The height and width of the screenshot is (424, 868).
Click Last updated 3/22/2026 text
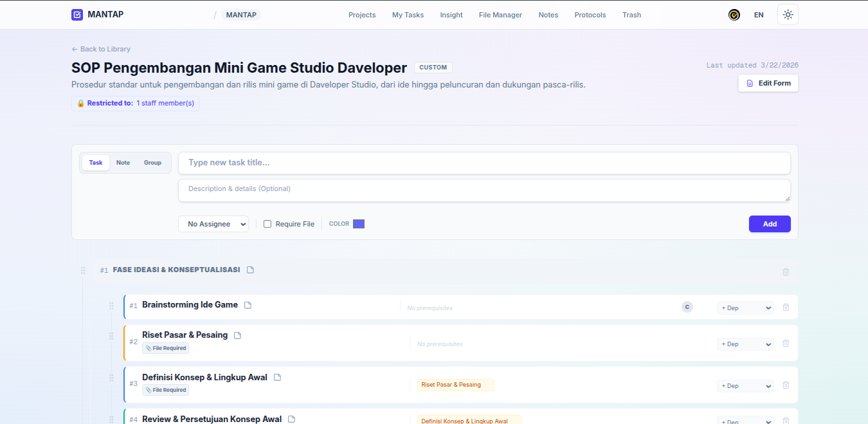point(752,65)
